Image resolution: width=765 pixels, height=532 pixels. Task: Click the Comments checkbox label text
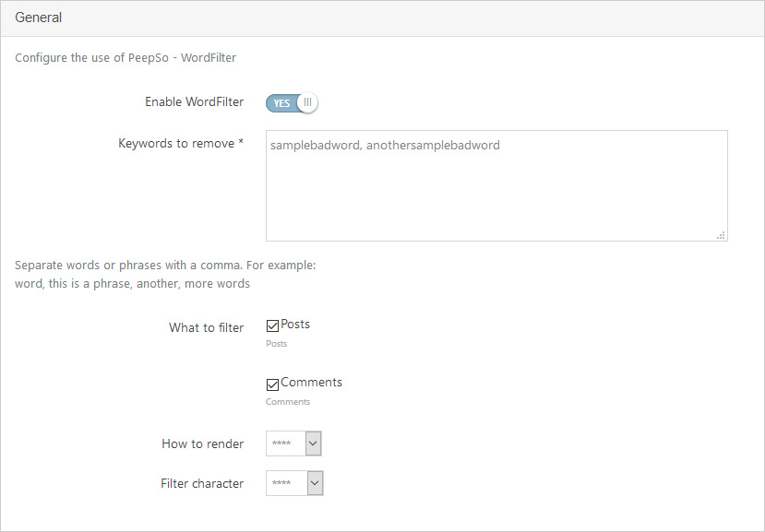click(x=311, y=383)
